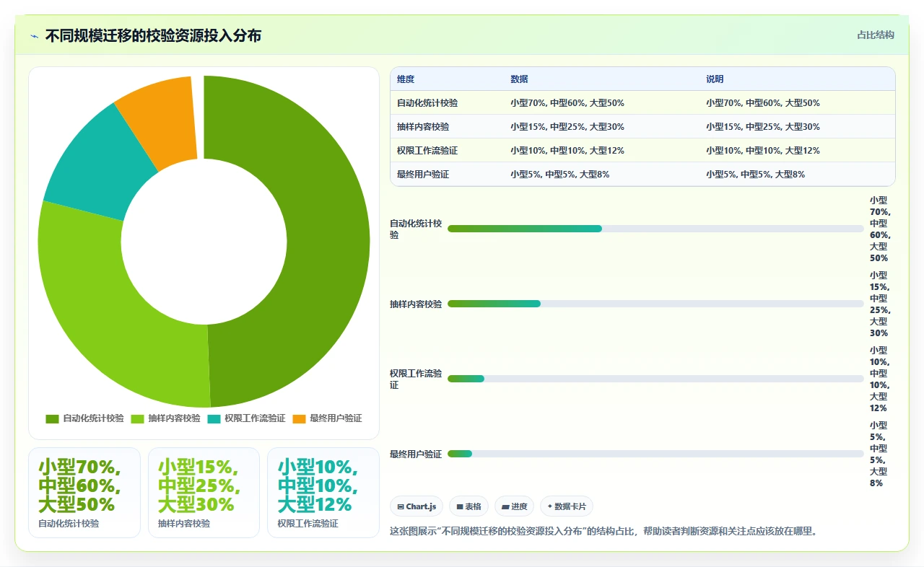The image size is (924, 567).
Task: Click the 自动化统计校验 progress bar
Action: 655,229
